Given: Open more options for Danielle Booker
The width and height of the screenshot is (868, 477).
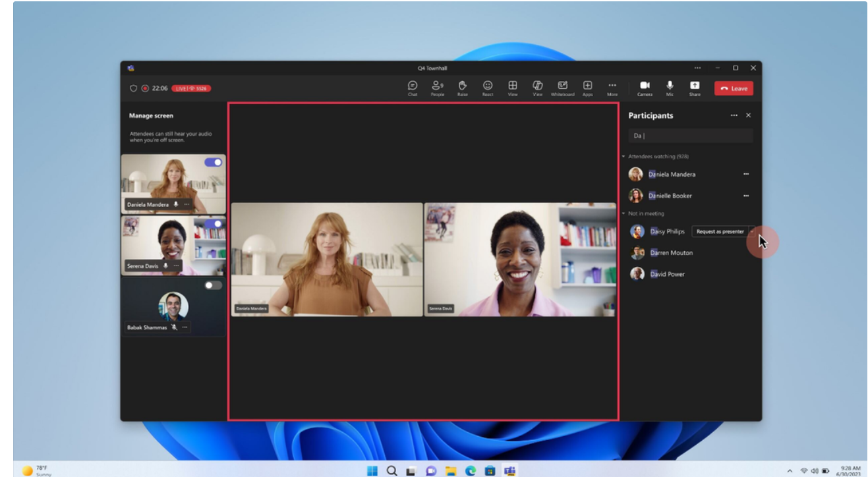Looking at the screenshot, I should [746, 196].
